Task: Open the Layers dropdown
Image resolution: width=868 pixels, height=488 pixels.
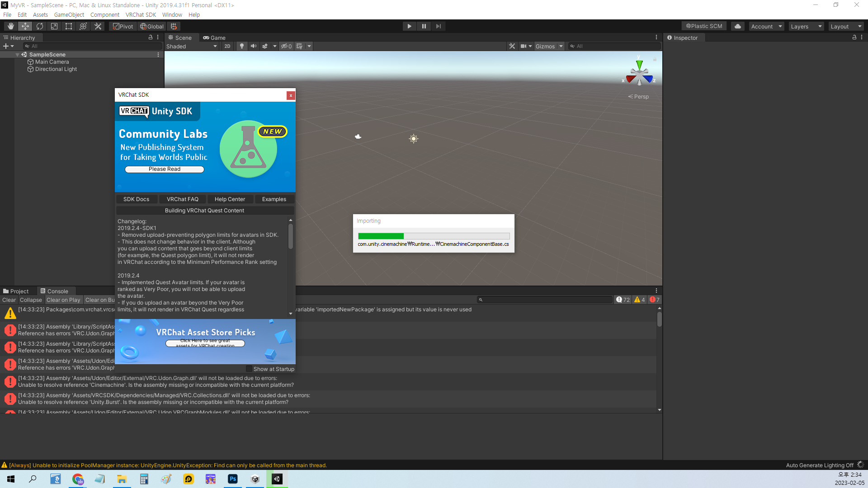Action: (806, 26)
